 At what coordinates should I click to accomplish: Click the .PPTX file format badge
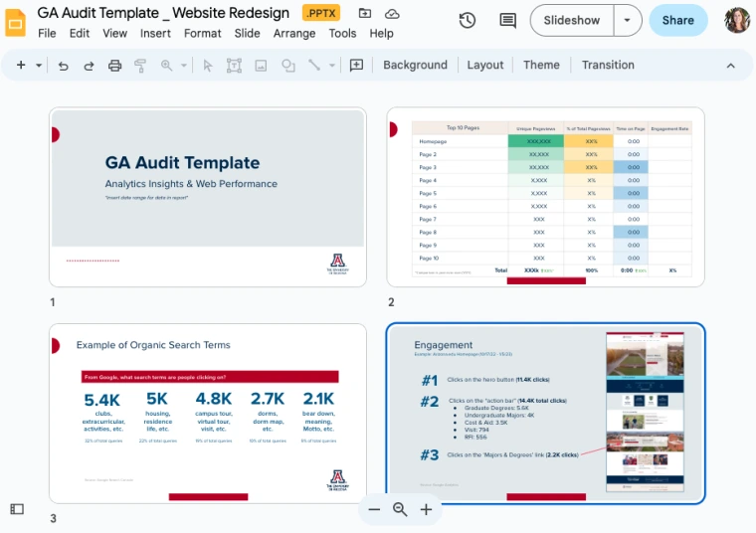[x=321, y=13]
